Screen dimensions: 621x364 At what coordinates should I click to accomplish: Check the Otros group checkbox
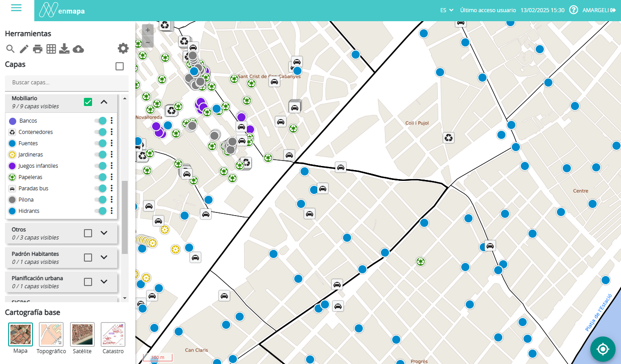88,233
